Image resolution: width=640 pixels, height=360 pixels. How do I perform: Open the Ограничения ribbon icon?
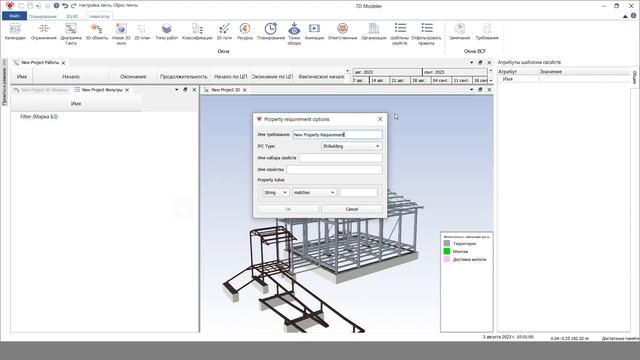pyautogui.click(x=44, y=31)
